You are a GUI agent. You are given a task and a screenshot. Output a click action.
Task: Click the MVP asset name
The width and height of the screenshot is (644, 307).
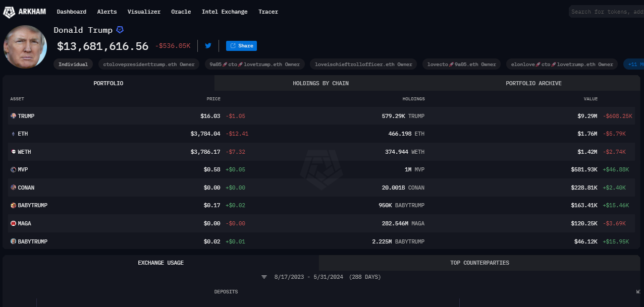pos(23,170)
